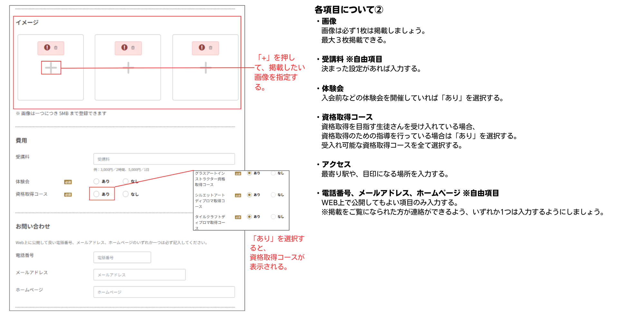644x322 pixels.
Task: Select あり for 体験会
Action: pyautogui.click(x=96, y=181)
